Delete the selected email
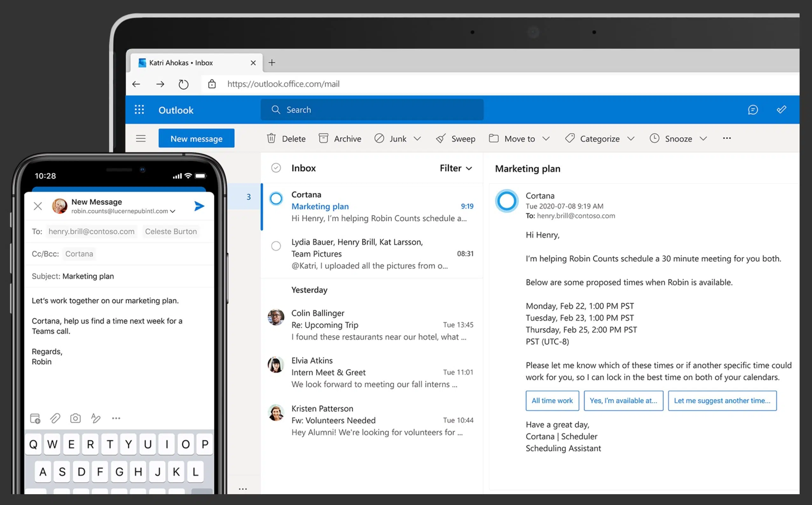 point(286,138)
